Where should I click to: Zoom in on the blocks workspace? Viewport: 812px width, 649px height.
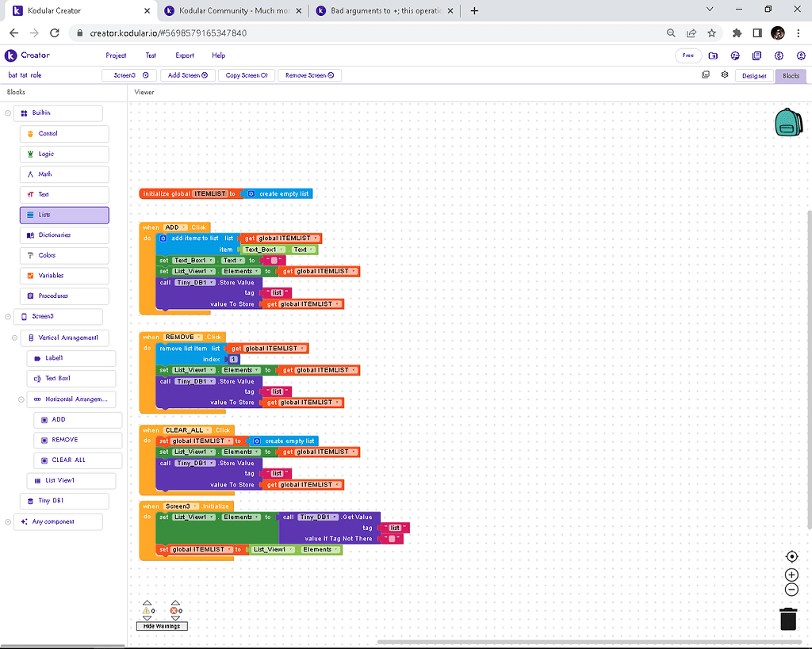[x=791, y=575]
